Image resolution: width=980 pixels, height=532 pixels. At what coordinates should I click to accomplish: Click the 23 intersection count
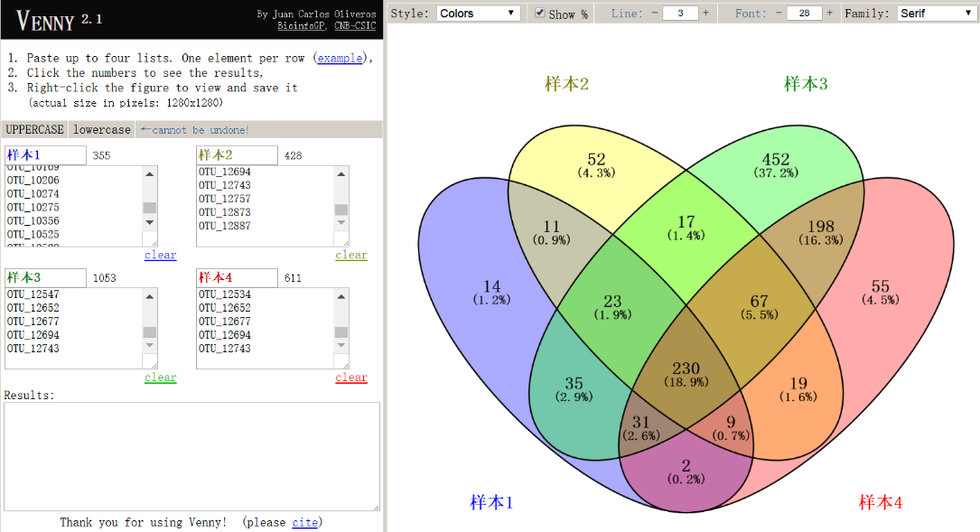(612, 302)
